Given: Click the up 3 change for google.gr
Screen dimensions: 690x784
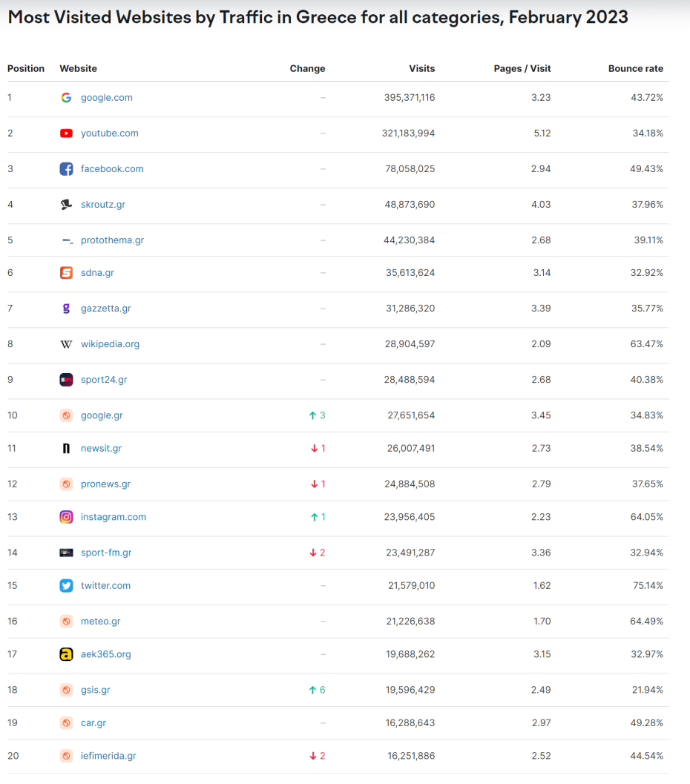Looking at the screenshot, I should click(x=318, y=415).
